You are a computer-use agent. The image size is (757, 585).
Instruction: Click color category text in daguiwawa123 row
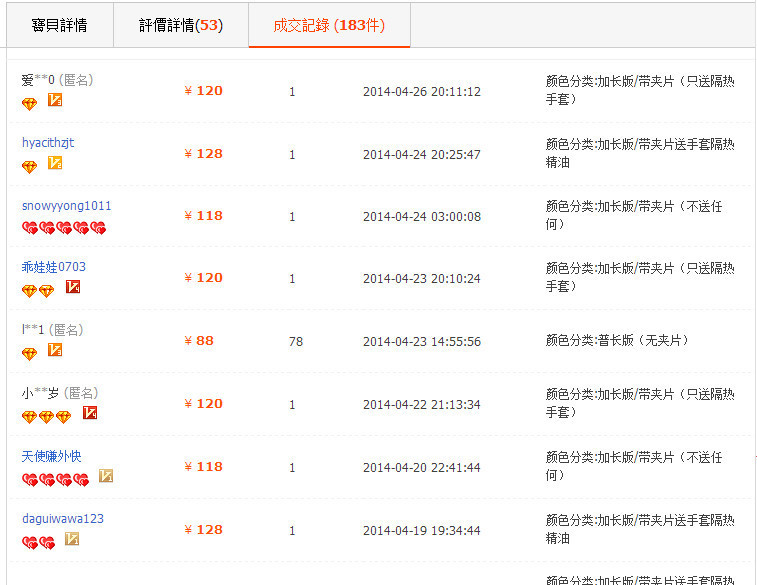point(640,529)
